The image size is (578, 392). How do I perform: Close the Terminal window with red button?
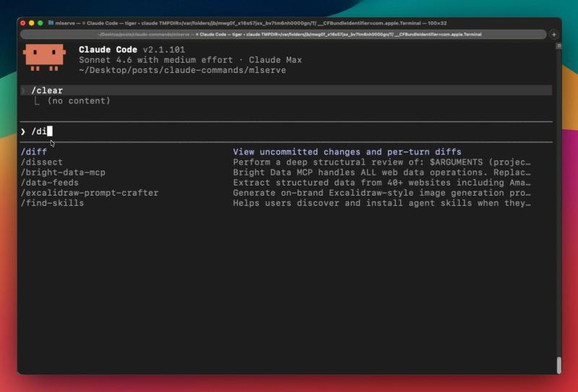click(22, 23)
